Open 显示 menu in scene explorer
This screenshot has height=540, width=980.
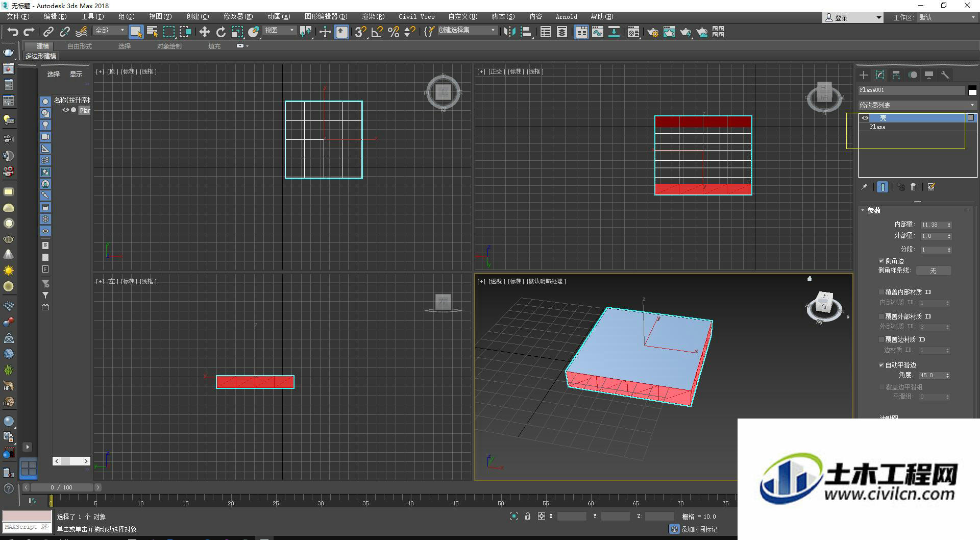76,74
